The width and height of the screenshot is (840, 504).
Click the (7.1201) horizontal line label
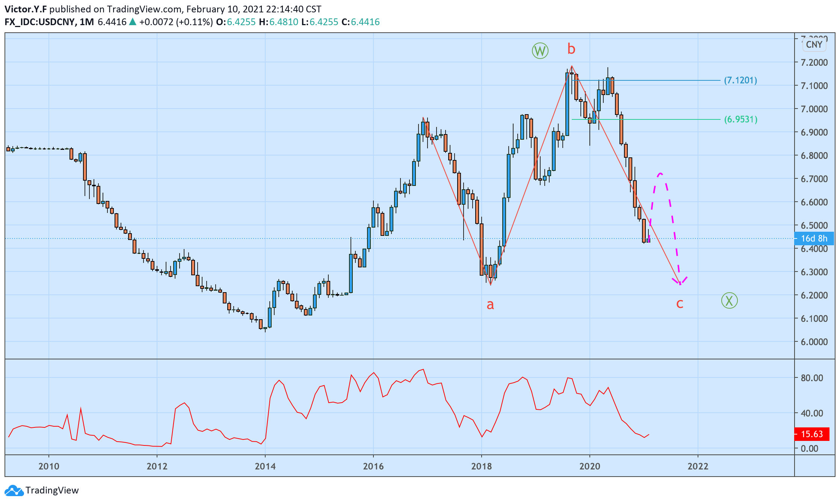pyautogui.click(x=740, y=80)
